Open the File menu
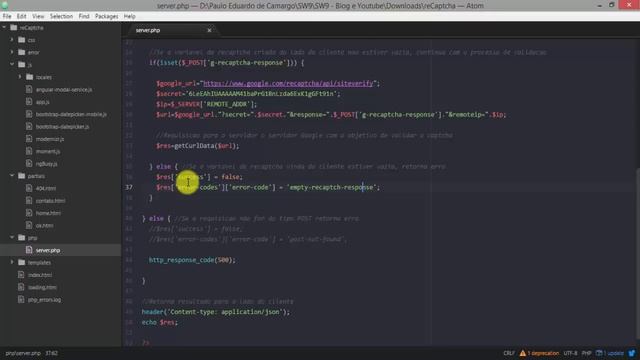Screen dimensions: 640x360 click(x=7, y=16)
